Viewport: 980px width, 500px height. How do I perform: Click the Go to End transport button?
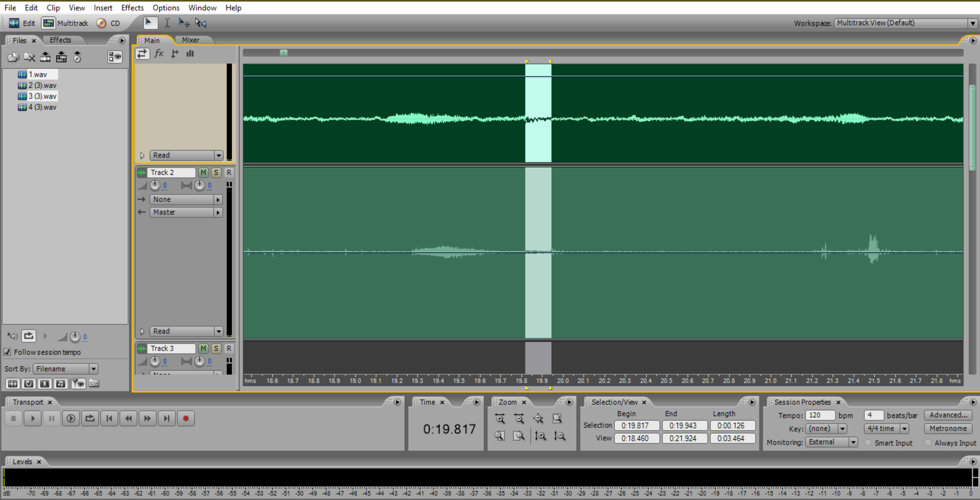(x=167, y=419)
